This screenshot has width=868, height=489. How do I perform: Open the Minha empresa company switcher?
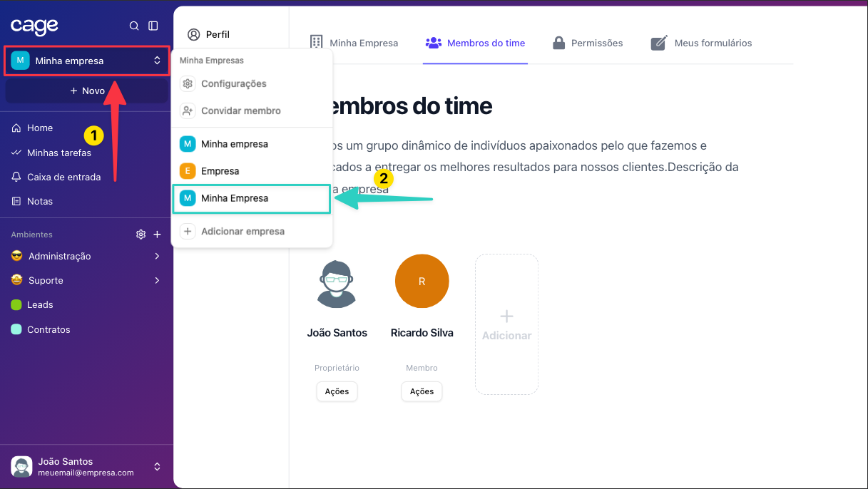click(87, 61)
